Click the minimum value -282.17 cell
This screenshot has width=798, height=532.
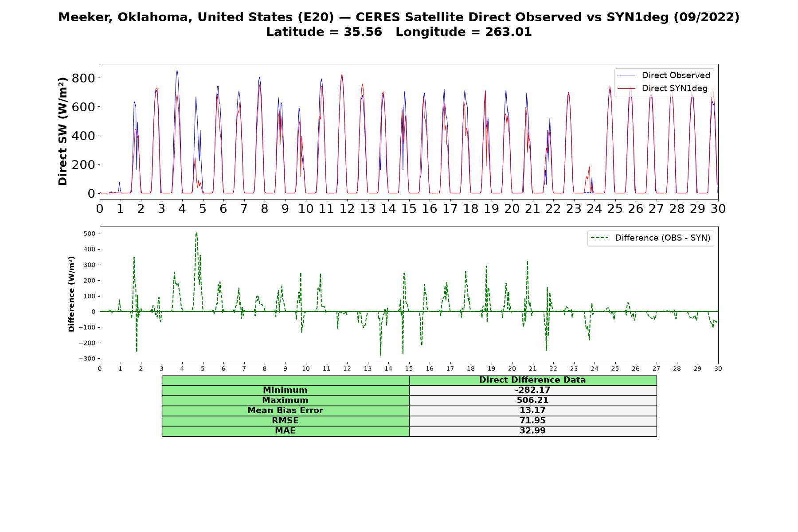pyautogui.click(x=533, y=390)
